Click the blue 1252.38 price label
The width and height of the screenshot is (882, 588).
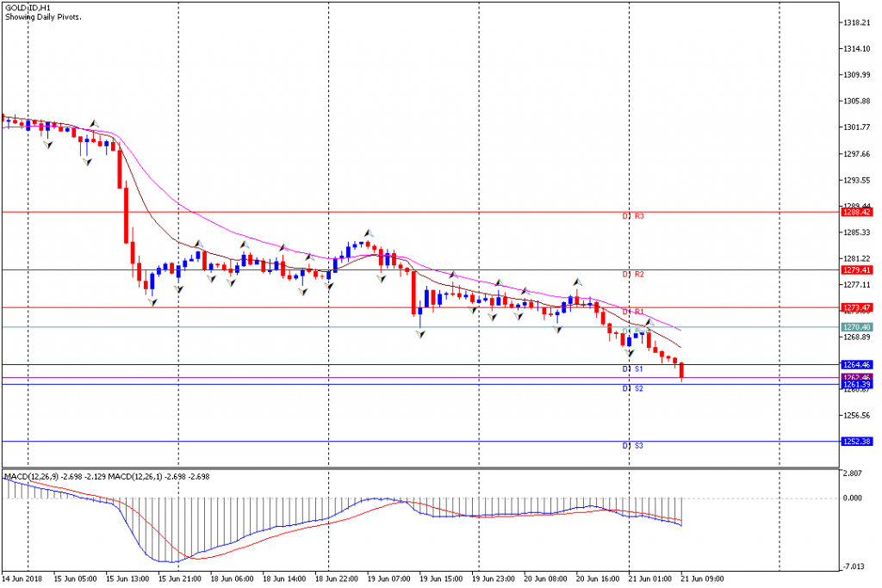pyautogui.click(x=857, y=442)
